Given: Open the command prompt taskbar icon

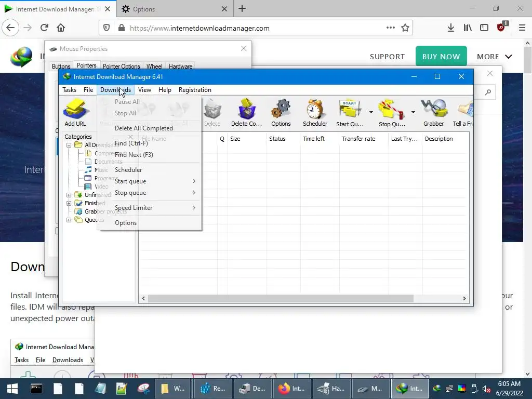Looking at the screenshot, I should pyautogui.click(x=36, y=389).
